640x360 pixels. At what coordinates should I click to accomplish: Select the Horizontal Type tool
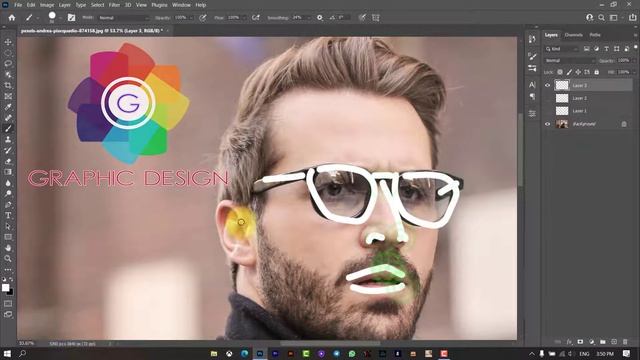tap(8, 215)
